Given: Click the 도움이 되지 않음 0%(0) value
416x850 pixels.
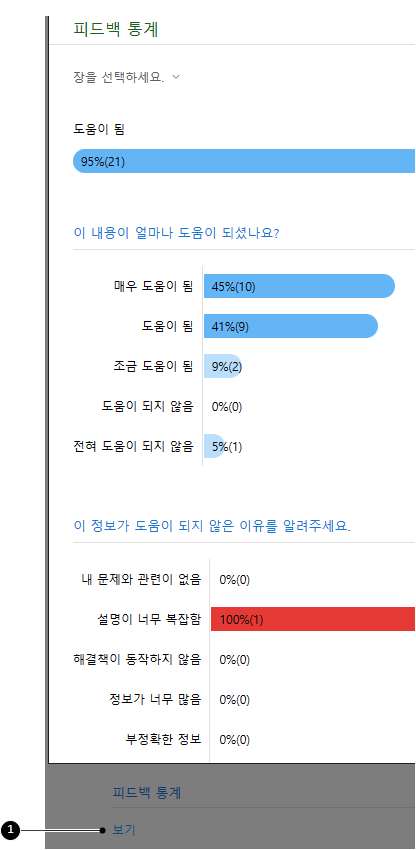Looking at the screenshot, I should [x=227, y=407].
